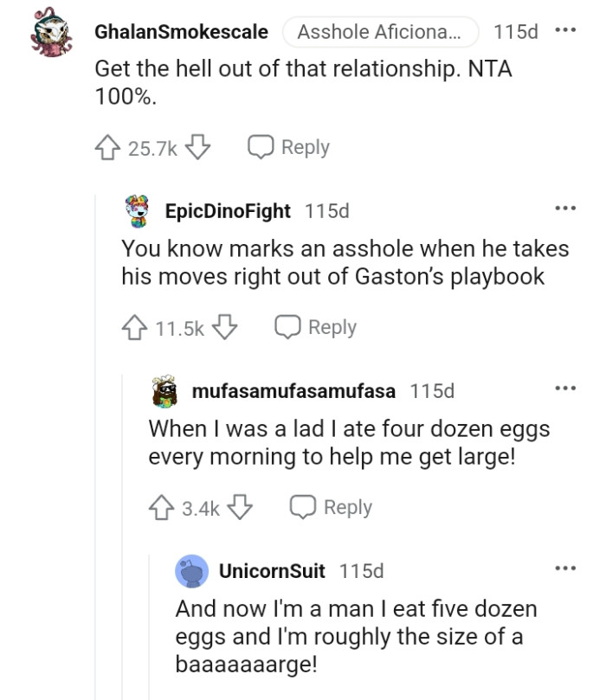
Task: Reply to GhalanSmokescale's comment
Action: tap(289, 147)
